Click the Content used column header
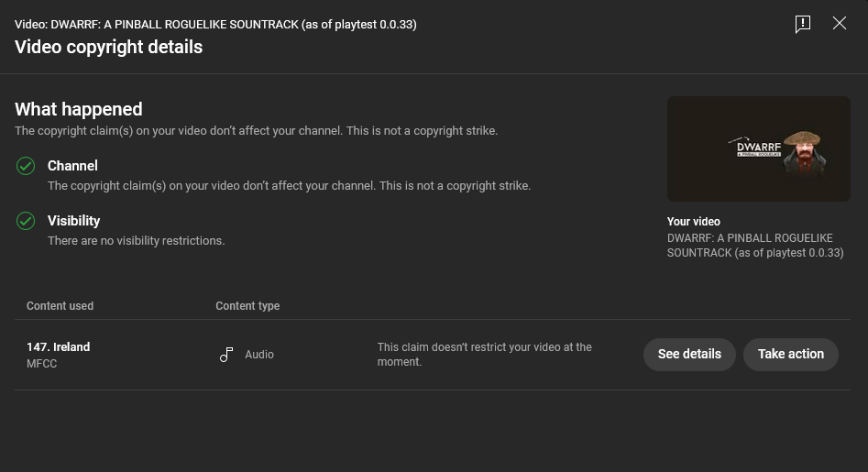This screenshot has height=472, width=868. [60, 306]
